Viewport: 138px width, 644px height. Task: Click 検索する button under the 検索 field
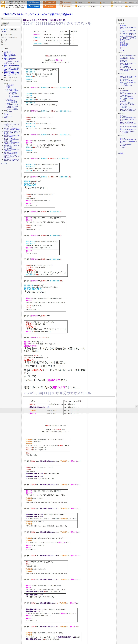click(5, 23)
